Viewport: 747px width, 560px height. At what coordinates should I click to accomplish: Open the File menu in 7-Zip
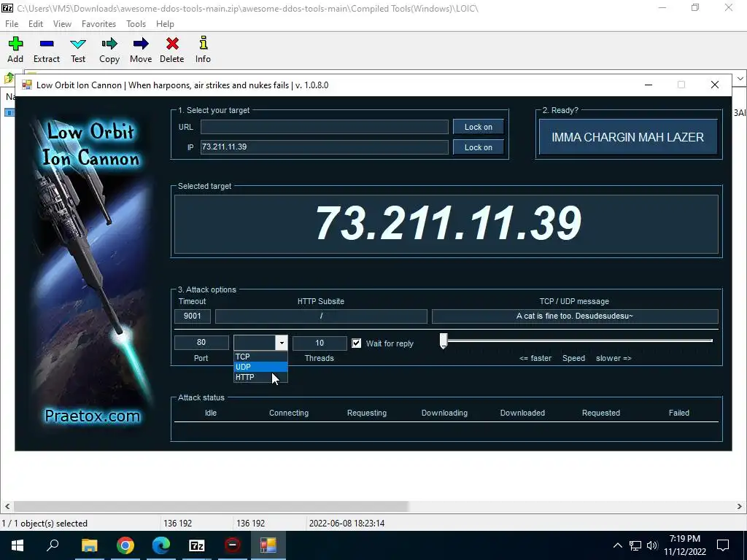tap(12, 24)
